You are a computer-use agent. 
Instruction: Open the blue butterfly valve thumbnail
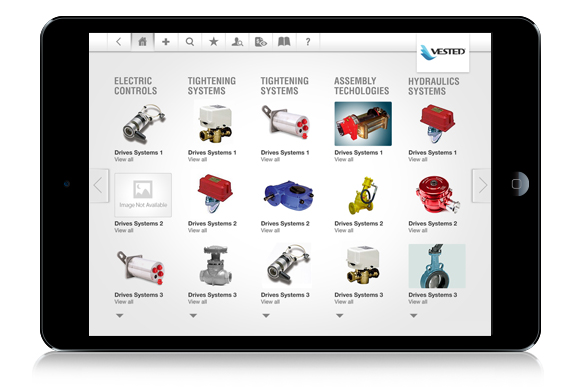coord(437,266)
